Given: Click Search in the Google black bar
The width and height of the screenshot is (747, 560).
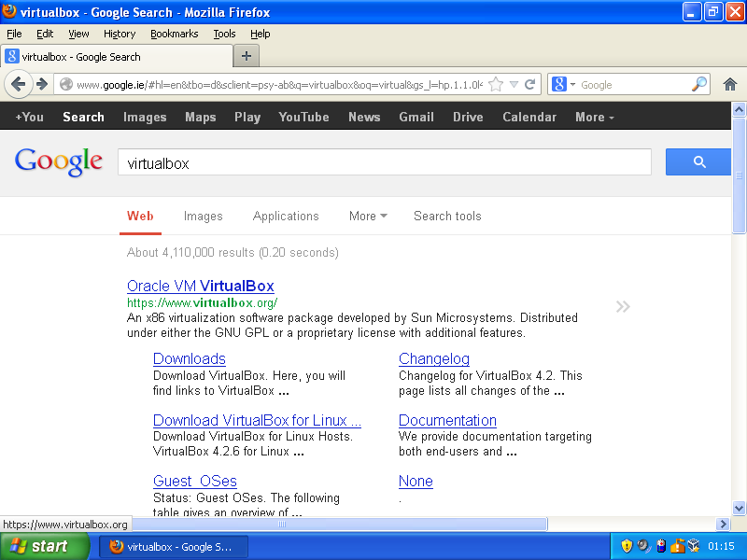Looking at the screenshot, I should point(83,118).
